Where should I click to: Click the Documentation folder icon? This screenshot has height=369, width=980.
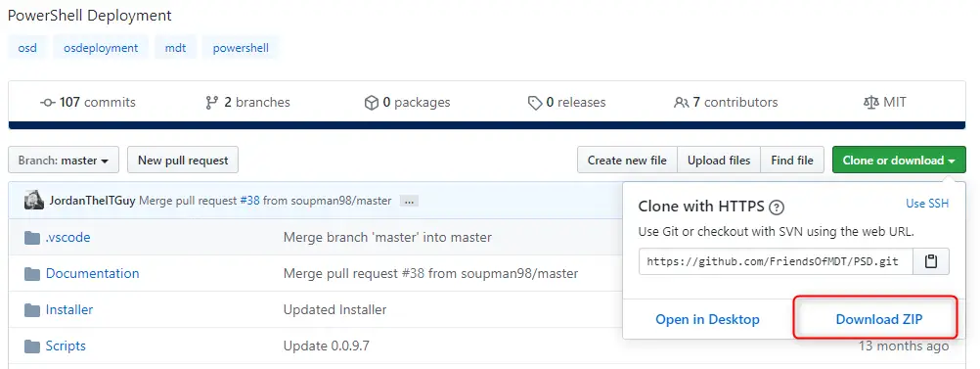[x=32, y=274]
